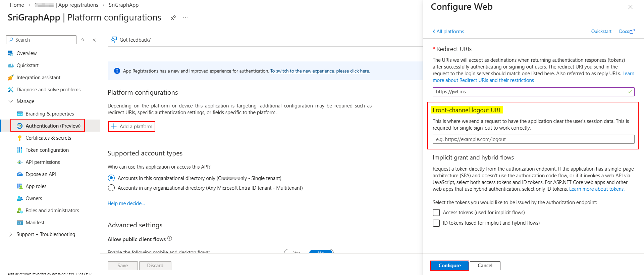The height and width of the screenshot is (275, 644).
Task: Click the API permissions icon
Action: click(19, 162)
